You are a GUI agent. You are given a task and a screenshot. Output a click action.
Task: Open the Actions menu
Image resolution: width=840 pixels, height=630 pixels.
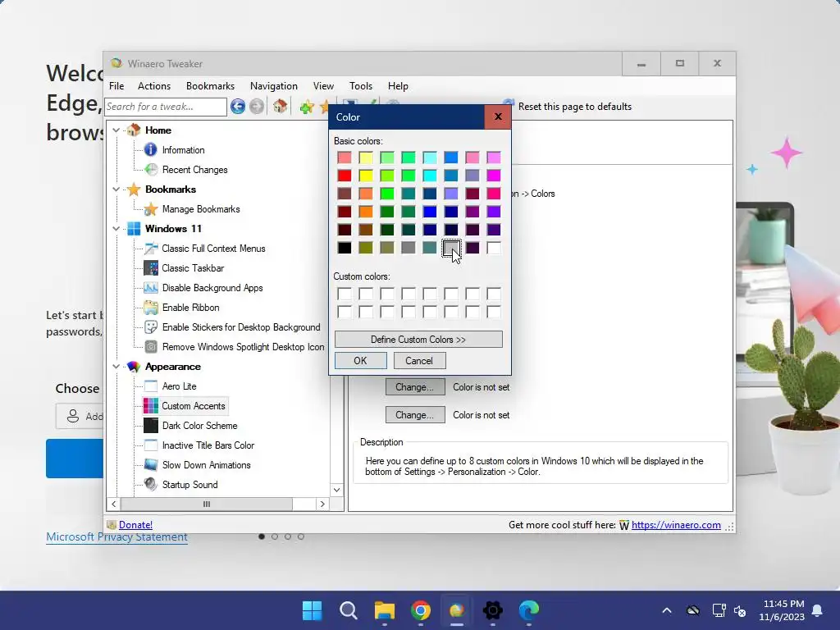coord(154,85)
